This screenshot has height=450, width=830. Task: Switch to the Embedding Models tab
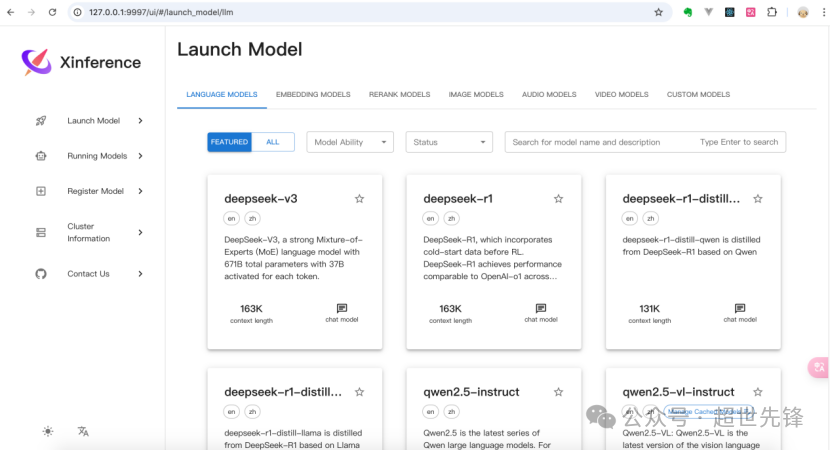[x=313, y=94]
